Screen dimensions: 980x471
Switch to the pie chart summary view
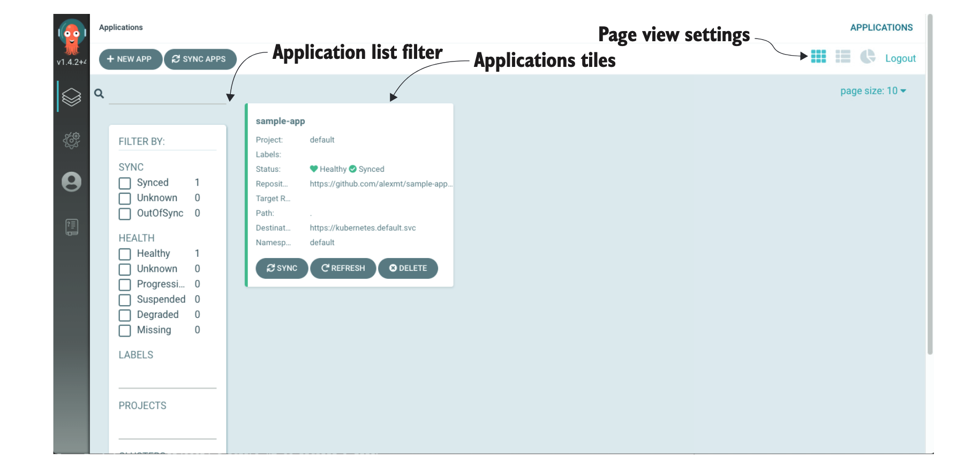(867, 57)
